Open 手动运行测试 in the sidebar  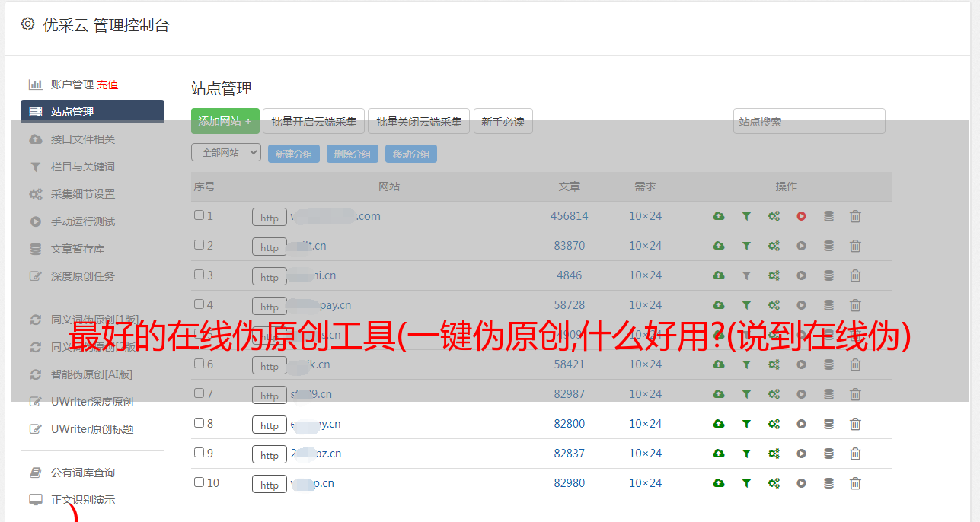(83, 221)
